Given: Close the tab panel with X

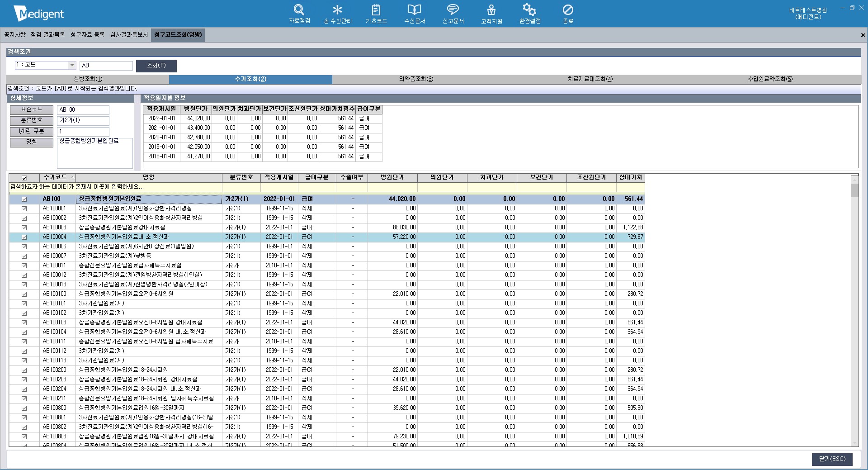Looking at the screenshot, I should click(863, 35).
